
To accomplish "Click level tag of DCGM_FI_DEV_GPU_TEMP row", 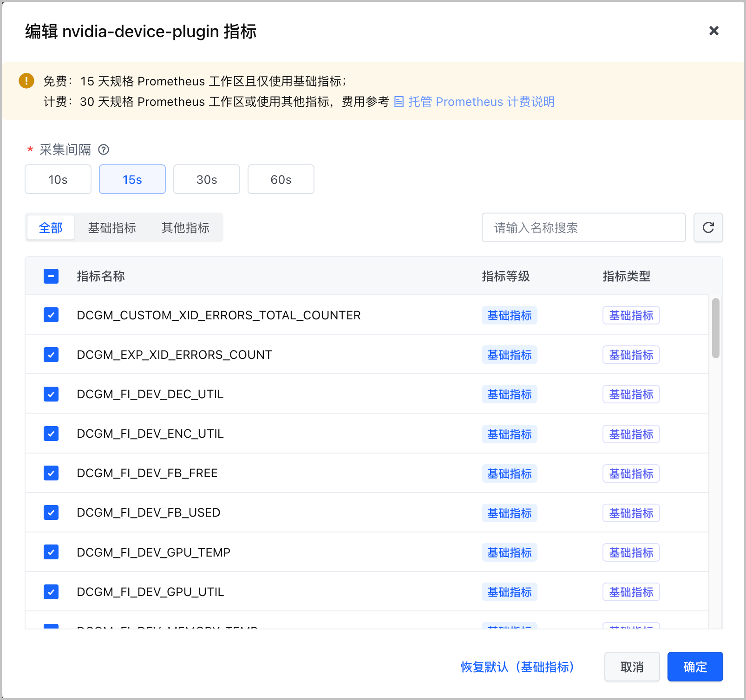I will click(510, 552).
